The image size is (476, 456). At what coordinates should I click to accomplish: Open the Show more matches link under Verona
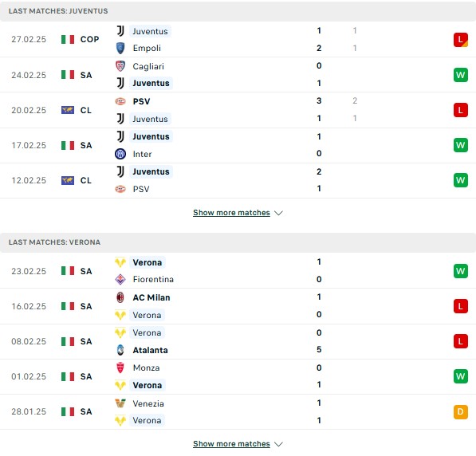[x=231, y=443]
